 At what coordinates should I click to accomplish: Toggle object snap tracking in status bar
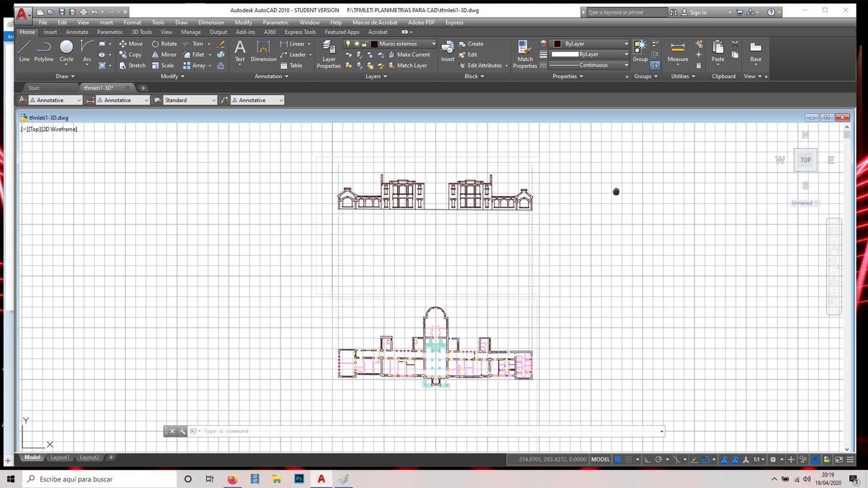[x=694, y=459]
